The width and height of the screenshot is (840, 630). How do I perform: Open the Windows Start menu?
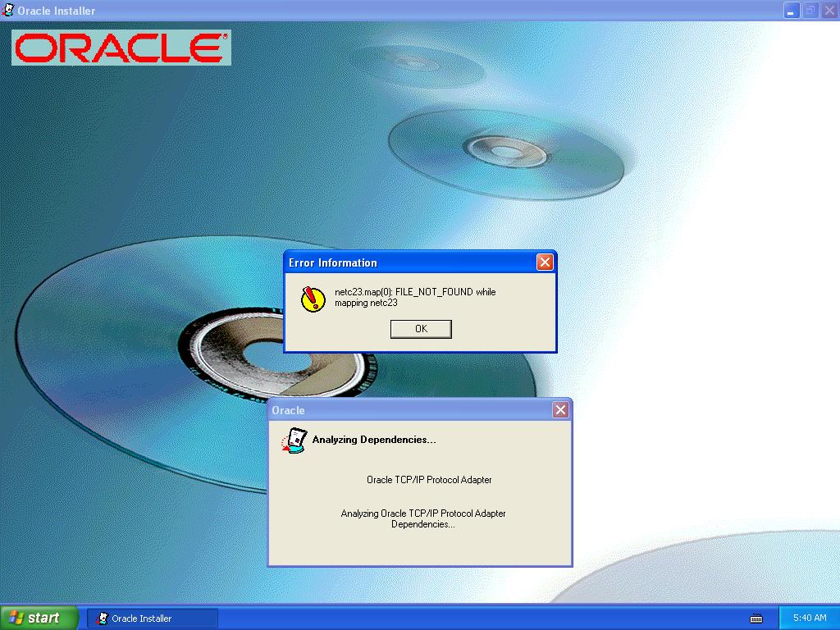coord(39,618)
